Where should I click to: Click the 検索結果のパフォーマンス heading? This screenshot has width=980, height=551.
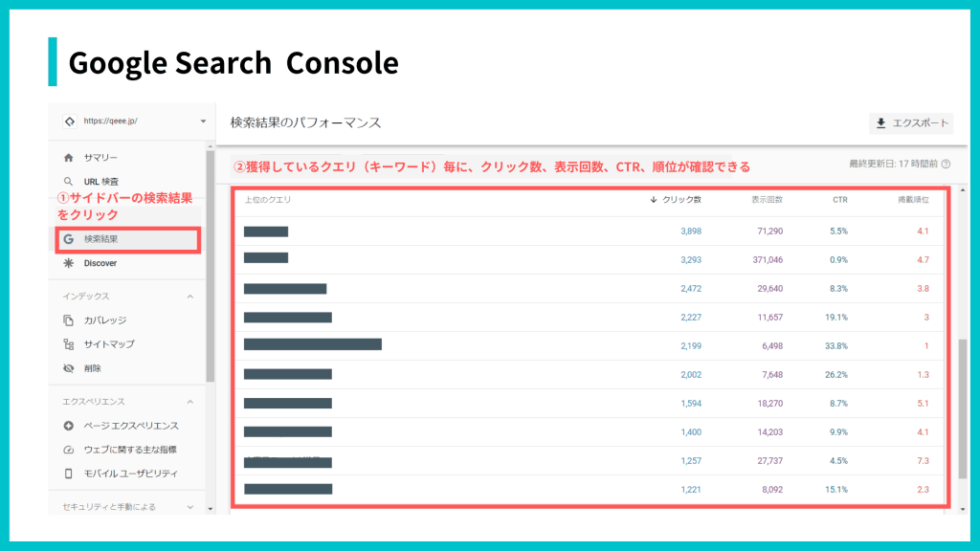pyautogui.click(x=305, y=122)
